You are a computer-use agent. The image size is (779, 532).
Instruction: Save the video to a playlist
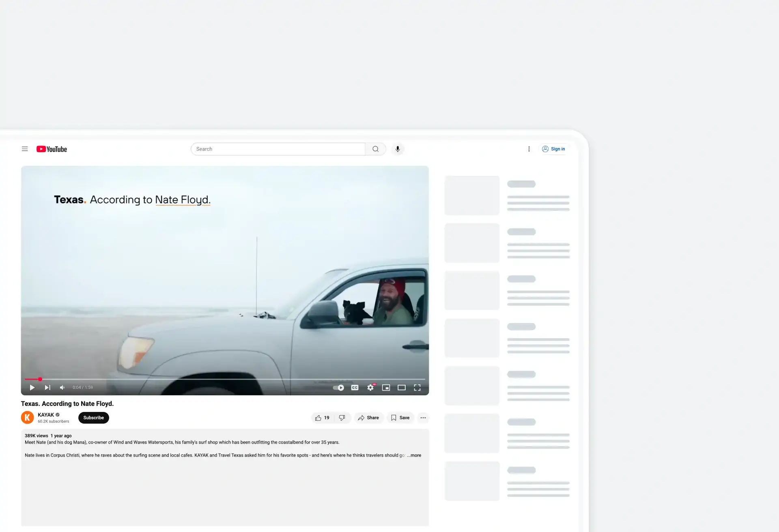point(400,418)
